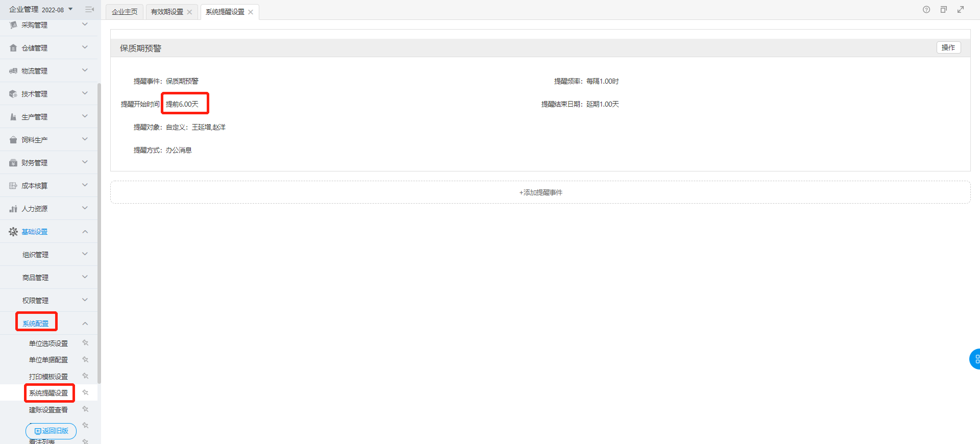980x444 pixels.
Task: Click the fullscreen expand arrows icon
Action: [961, 10]
